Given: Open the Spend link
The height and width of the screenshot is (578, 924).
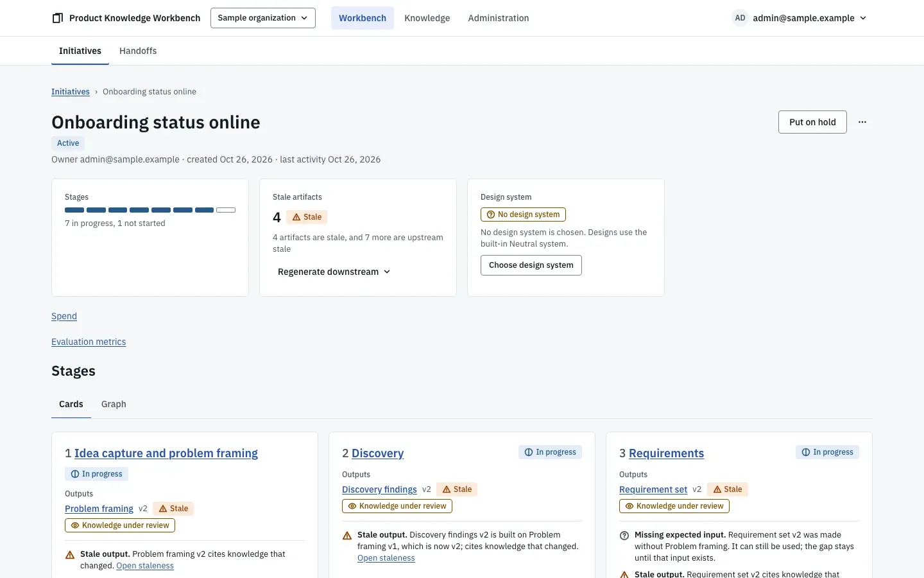Looking at the screenshot, I should 64,316.
